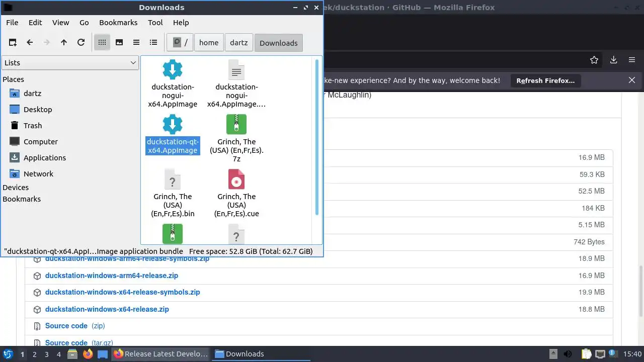Switch to thumbnail view
Screen dimensions: 644x362
click(x=119, y=43)
